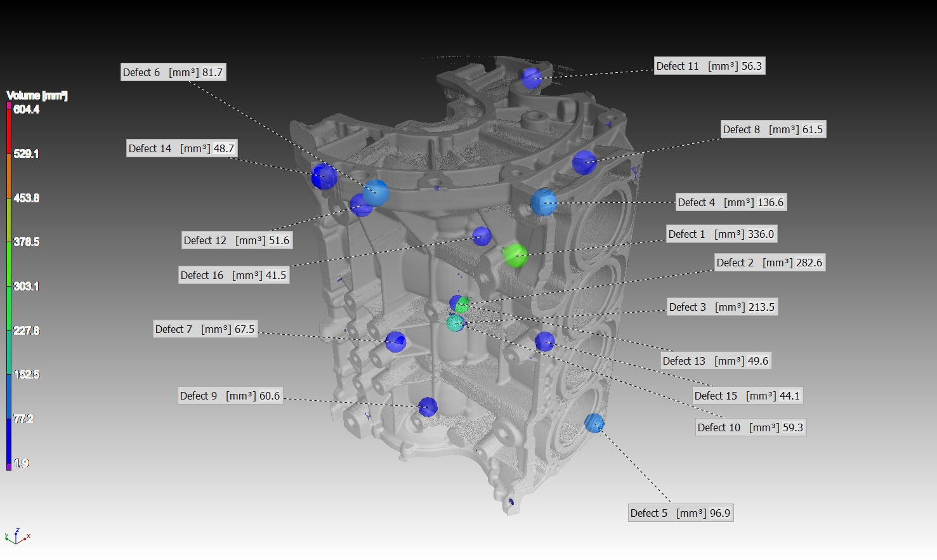This screenshot has width=937, height=560.
Task: Click the Defect 2 annotation label
Action: click(770, 263)
